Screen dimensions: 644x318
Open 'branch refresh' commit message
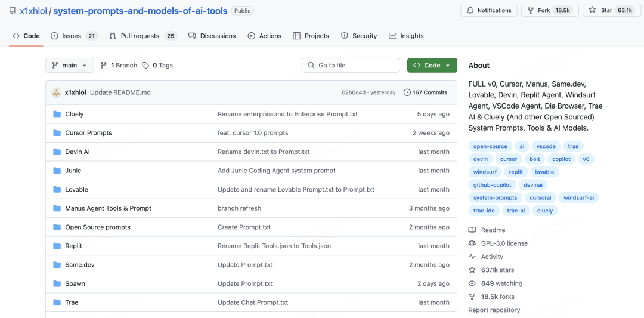click(240, 208)
